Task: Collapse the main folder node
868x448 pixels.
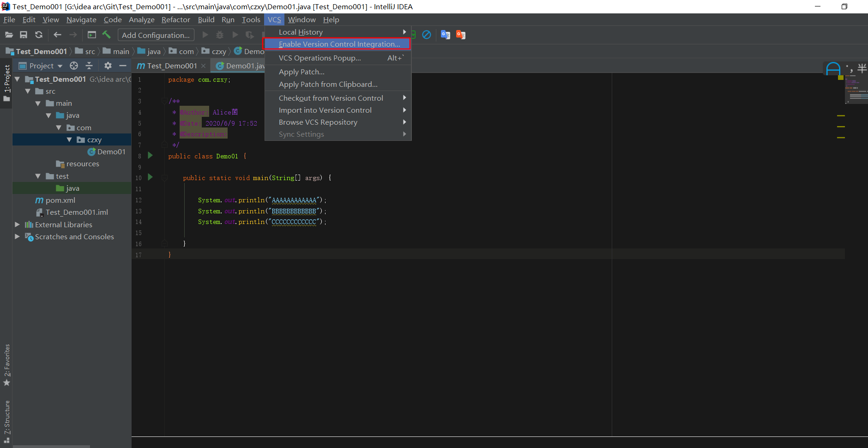Action: [38, 103]
